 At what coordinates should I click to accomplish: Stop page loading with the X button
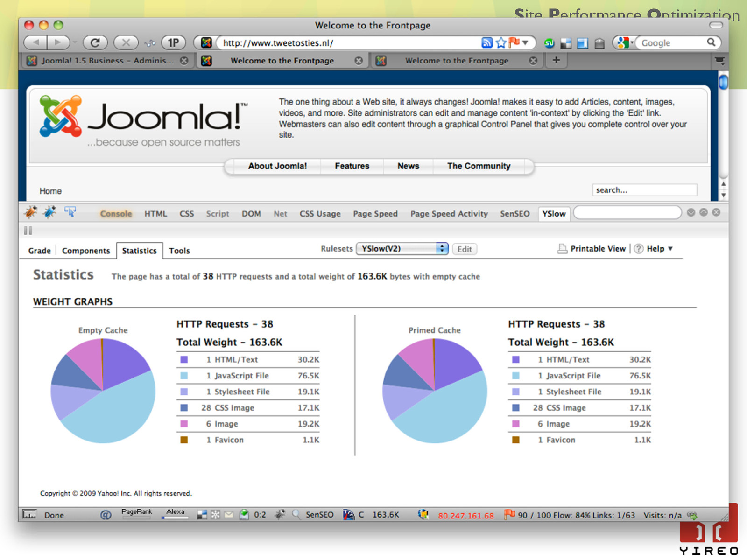click(126, 43)
